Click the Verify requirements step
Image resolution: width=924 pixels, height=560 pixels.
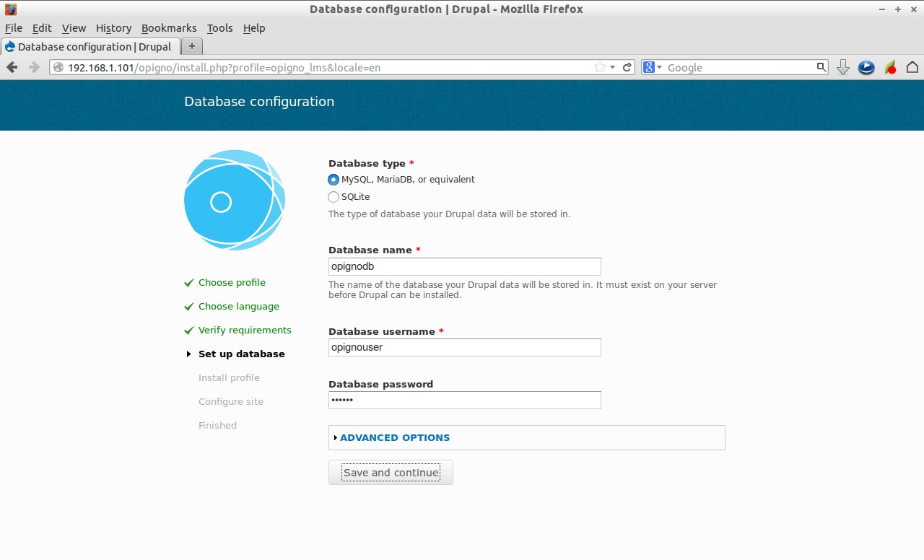click(245, 330)
